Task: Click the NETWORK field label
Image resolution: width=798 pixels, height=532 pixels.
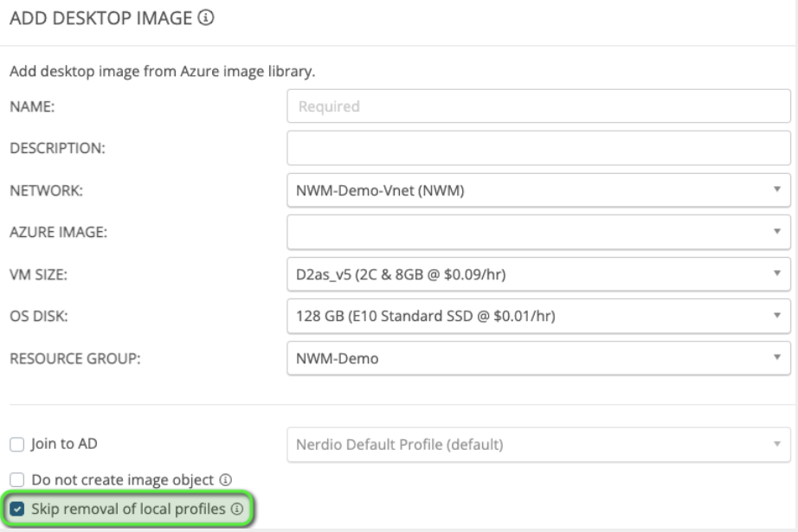Action: (x=46, y=191)
